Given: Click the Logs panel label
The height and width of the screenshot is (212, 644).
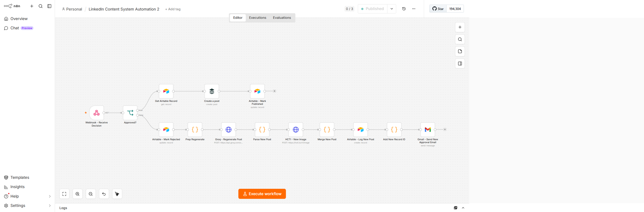Looking at the screenshot, I should pos(63,208).
